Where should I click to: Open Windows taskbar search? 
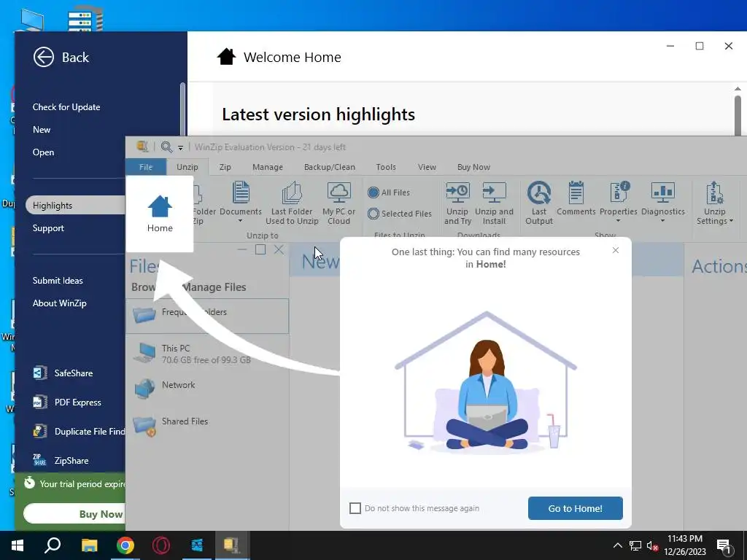coord(53,545)
